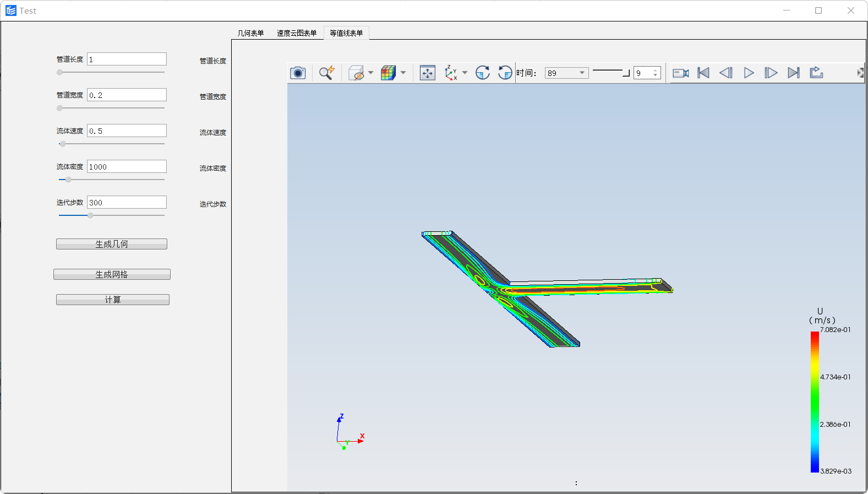The height and width of the screenshot is (494, 868).
Task: Click the 计算 button
Action: click(x=113, y=300)
